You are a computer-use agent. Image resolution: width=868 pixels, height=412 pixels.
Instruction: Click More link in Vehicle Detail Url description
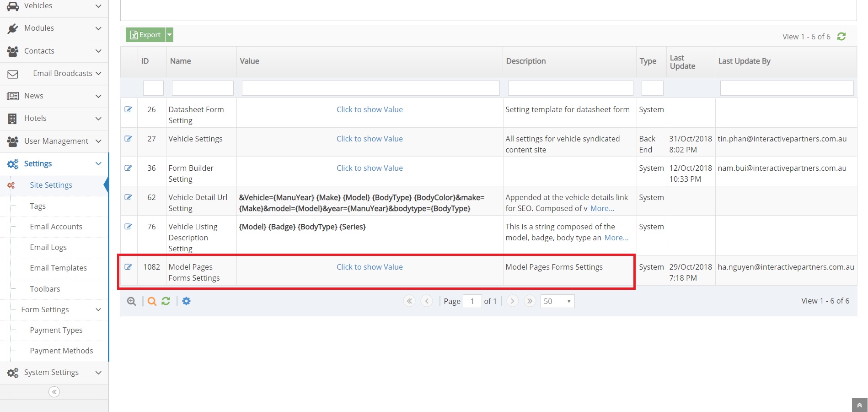point(602,208)
